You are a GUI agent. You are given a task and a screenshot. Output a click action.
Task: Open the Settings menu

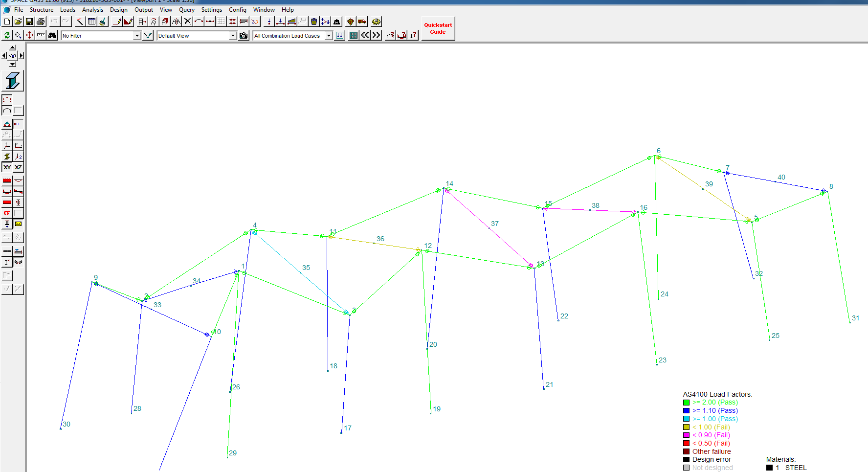point(211,10)
